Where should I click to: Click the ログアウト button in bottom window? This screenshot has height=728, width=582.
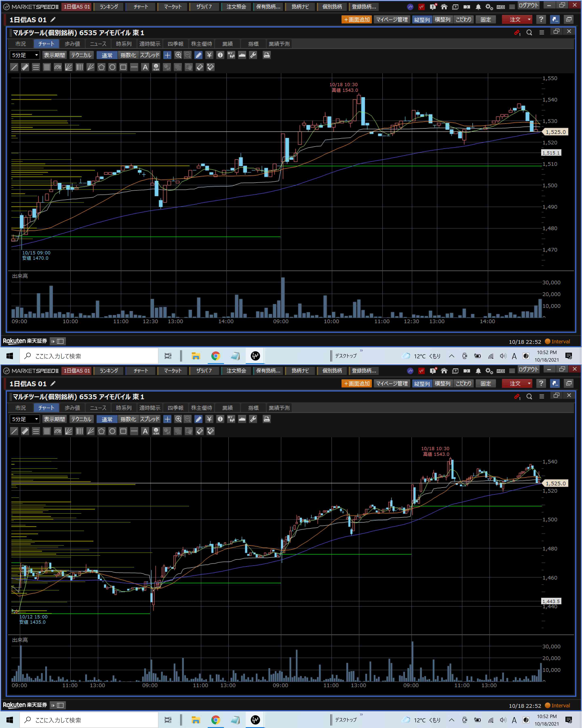pyautogui.click(x=528, y=369)
